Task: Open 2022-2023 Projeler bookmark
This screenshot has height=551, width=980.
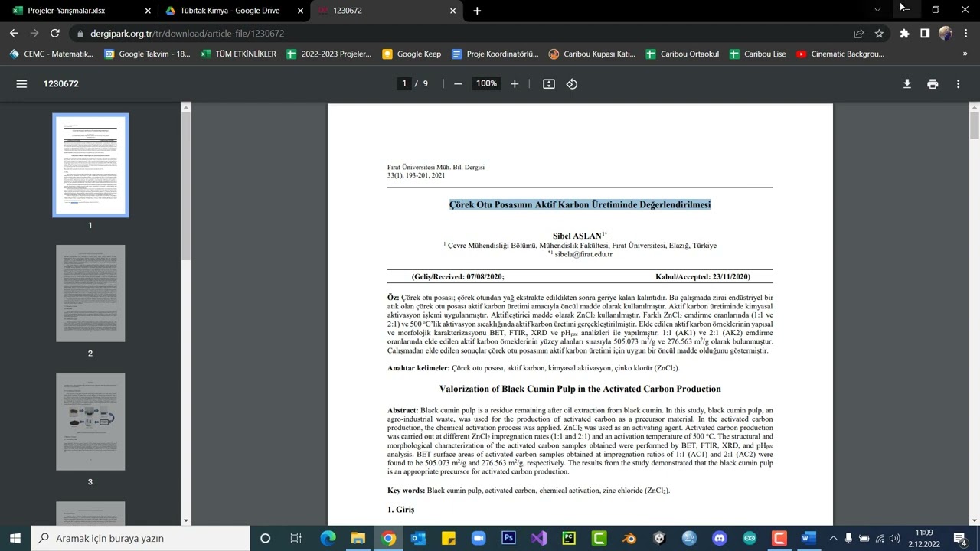Action: (328, 54)
